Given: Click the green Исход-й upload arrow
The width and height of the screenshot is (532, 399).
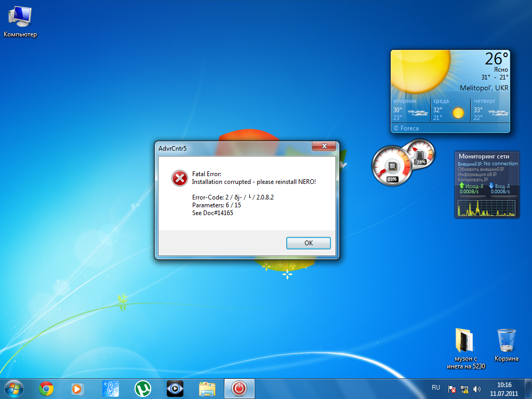Looking at the screenshot, I should tap(461, 185).
